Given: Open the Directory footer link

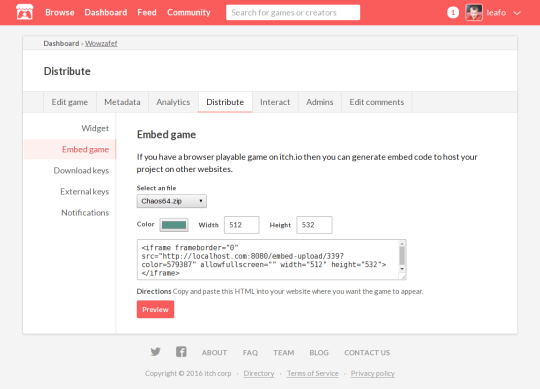Looking at the screenshot, I should click(x=259, y=374).
